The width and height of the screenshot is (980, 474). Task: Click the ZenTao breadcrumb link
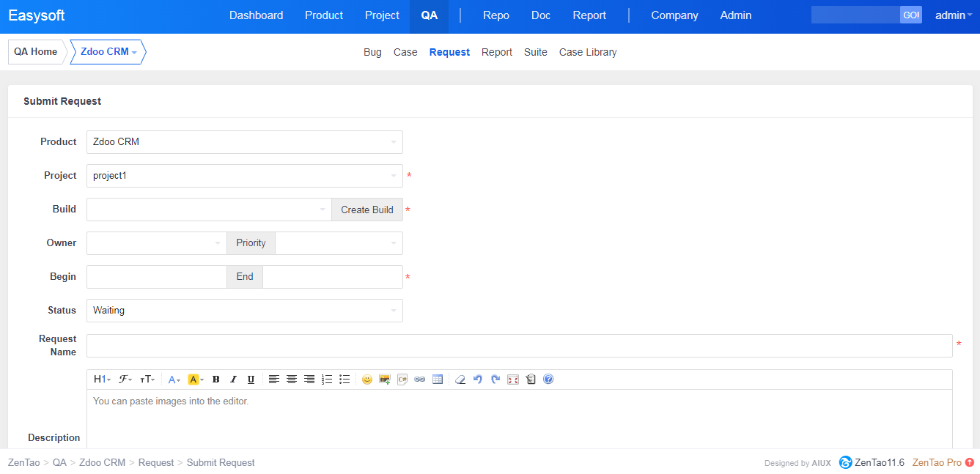coord(24,463)
